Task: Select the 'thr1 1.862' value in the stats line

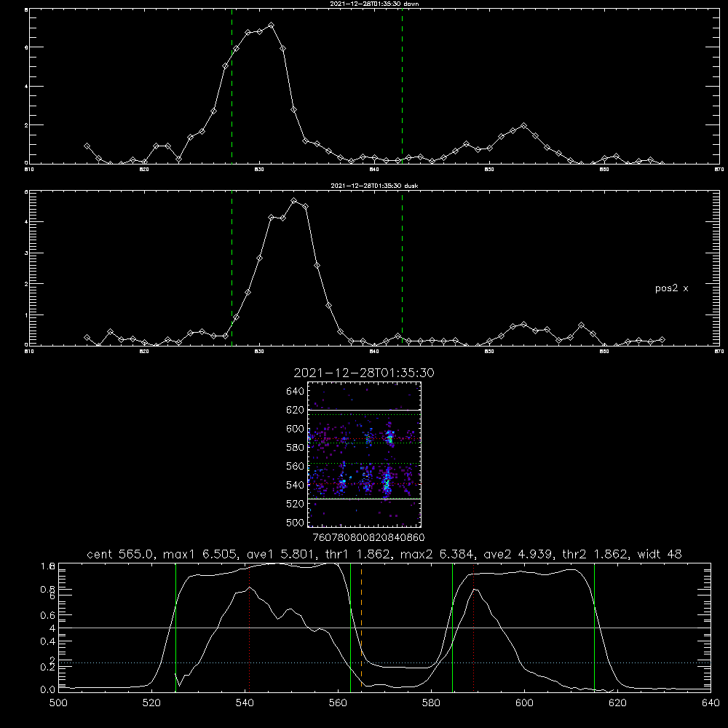Action: pyautogui.click(x=357, y=554)
